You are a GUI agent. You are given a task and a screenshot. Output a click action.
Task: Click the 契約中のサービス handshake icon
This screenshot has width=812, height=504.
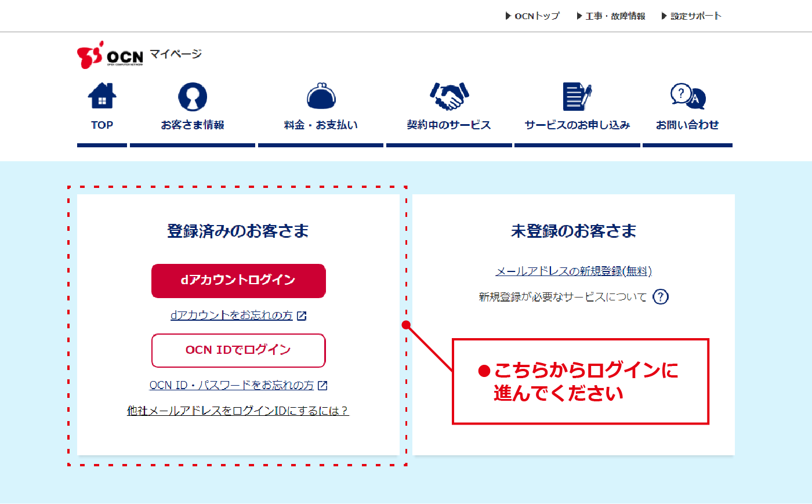[x=449, y=96]
